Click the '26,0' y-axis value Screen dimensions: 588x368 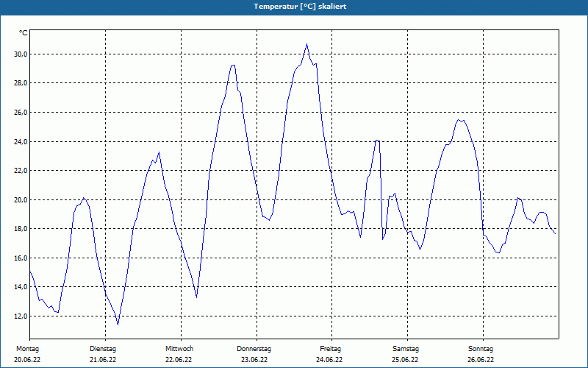tap(21, 113)
